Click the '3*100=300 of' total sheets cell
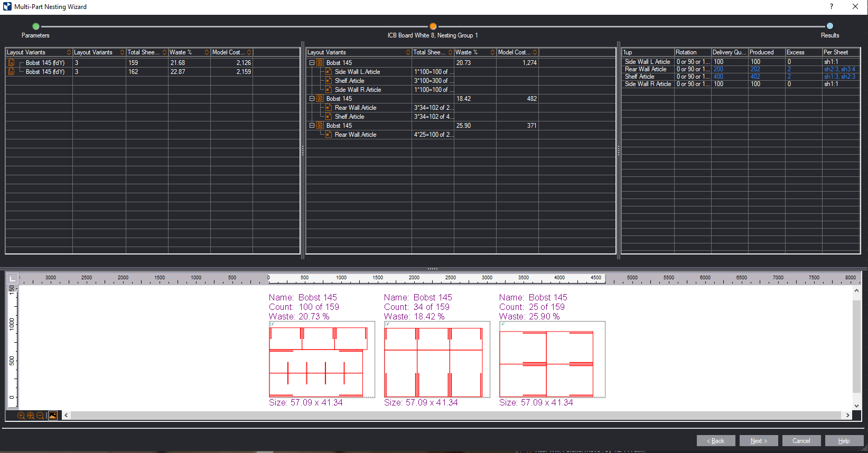Viewport: 868px width, 453px height. 433,80
